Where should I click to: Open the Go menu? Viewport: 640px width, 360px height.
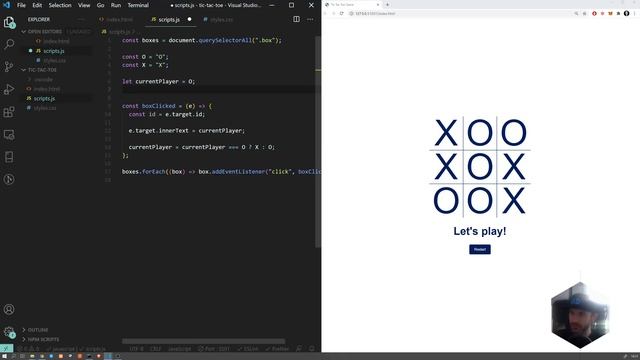(x=100, y=5)
